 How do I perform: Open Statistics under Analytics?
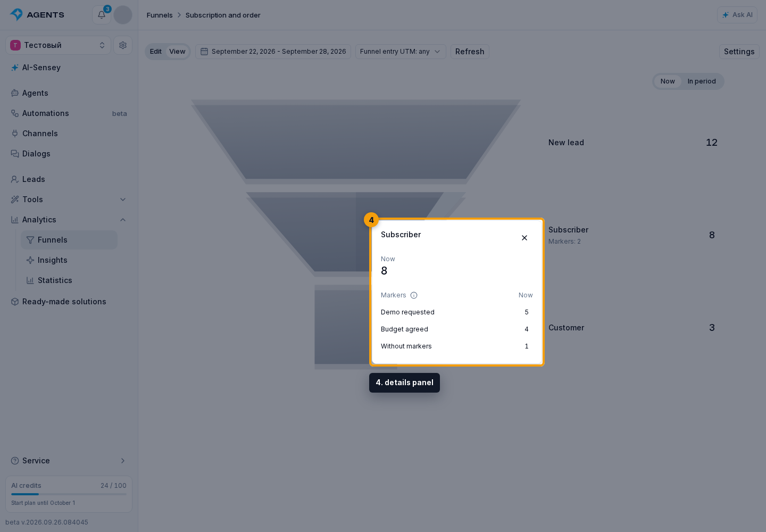pos(69,280)
